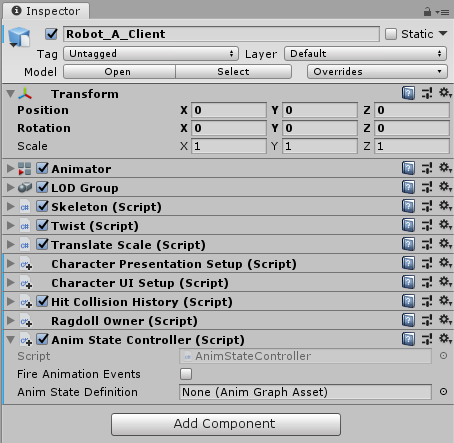Click the Position X value field
Viewport: 454px width, 443px height.
coord(229,110)
